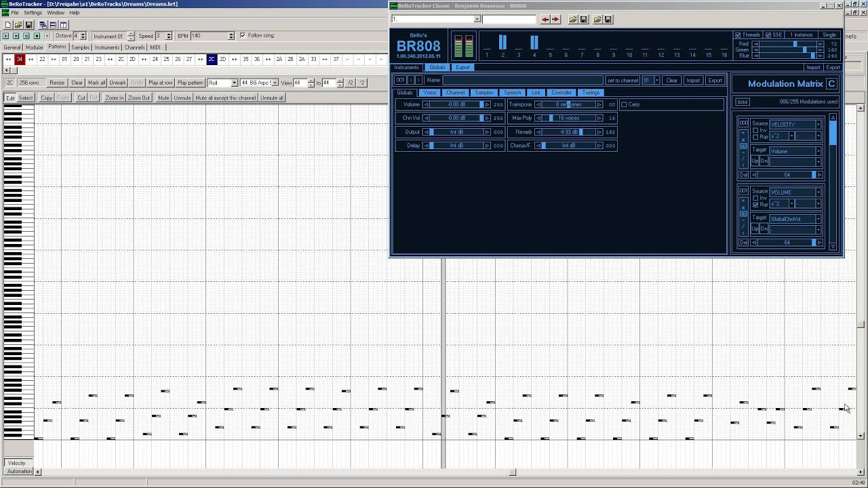Increase the Reverb slider with its right arrow
The image size is (868, 488).
tap(599, 131)
